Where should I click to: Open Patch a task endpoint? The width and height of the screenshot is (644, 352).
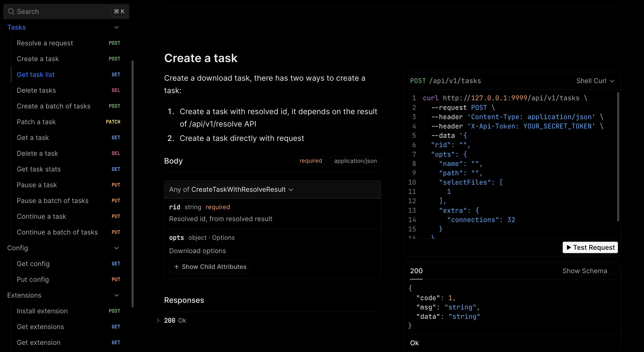coord(36,122)
